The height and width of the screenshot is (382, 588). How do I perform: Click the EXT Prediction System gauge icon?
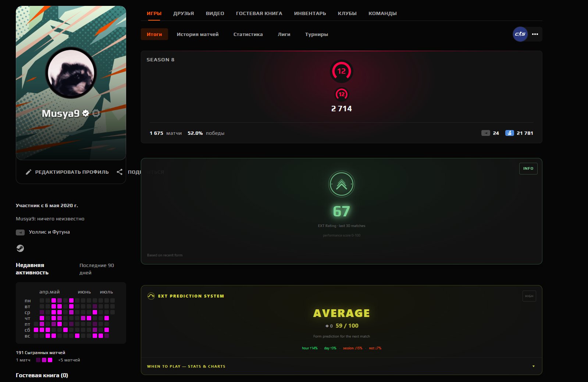click(x=151, y=296)
